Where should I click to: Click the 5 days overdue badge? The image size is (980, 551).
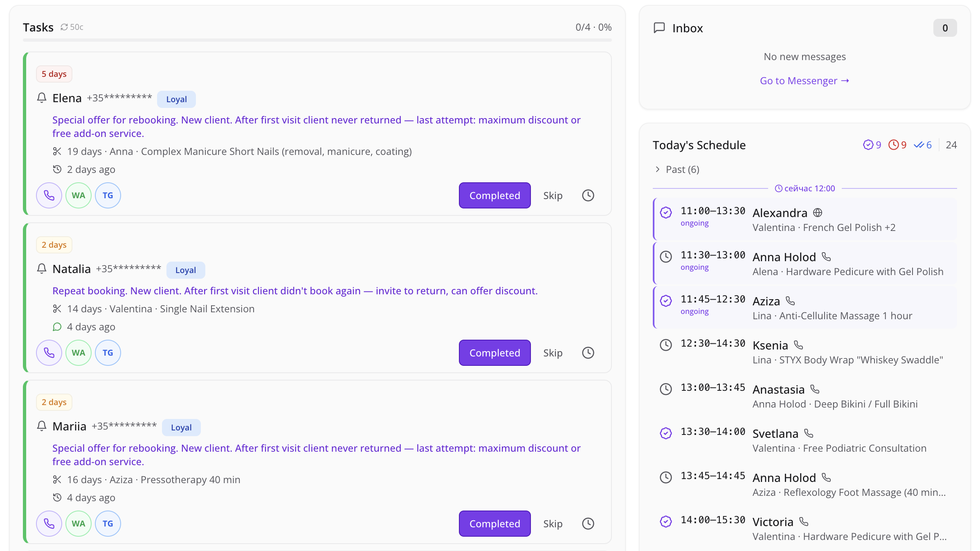[54, 74]
